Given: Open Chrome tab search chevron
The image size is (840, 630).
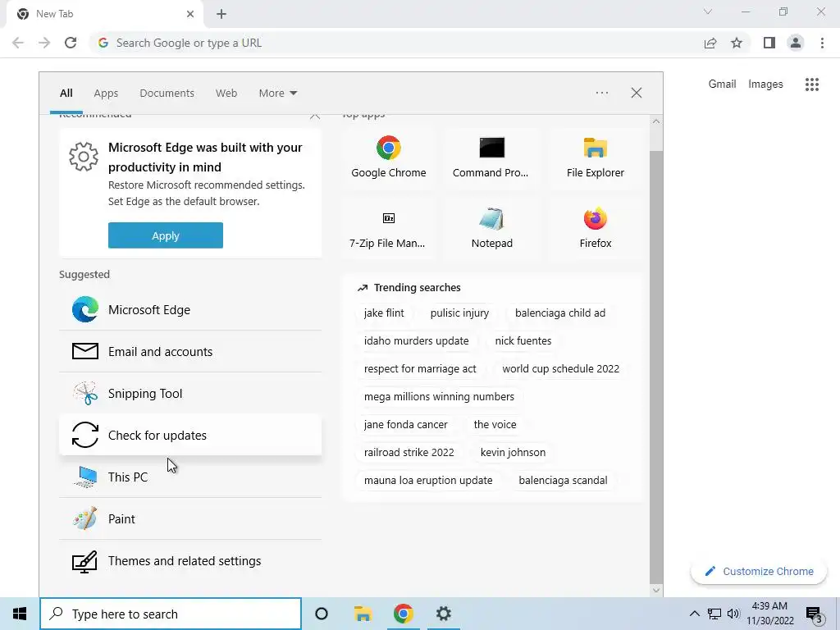Looking at the screenshot, I should point(708,11).
